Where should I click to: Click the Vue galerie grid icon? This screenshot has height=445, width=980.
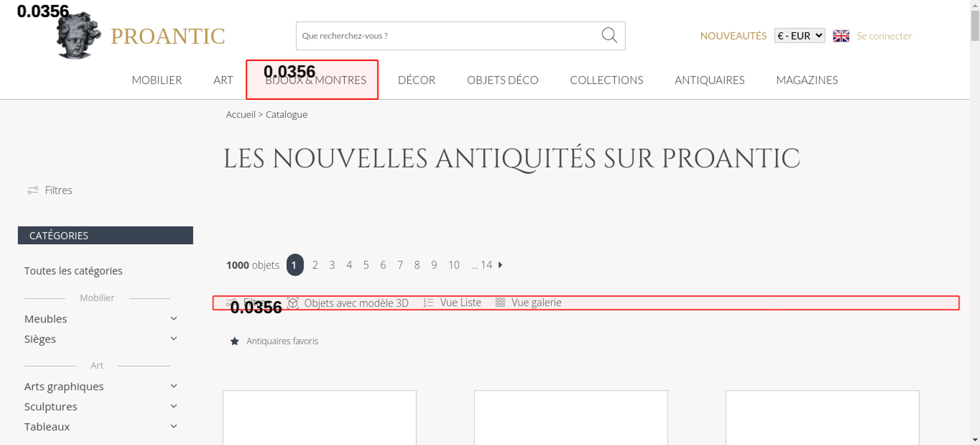click(500, 303)
